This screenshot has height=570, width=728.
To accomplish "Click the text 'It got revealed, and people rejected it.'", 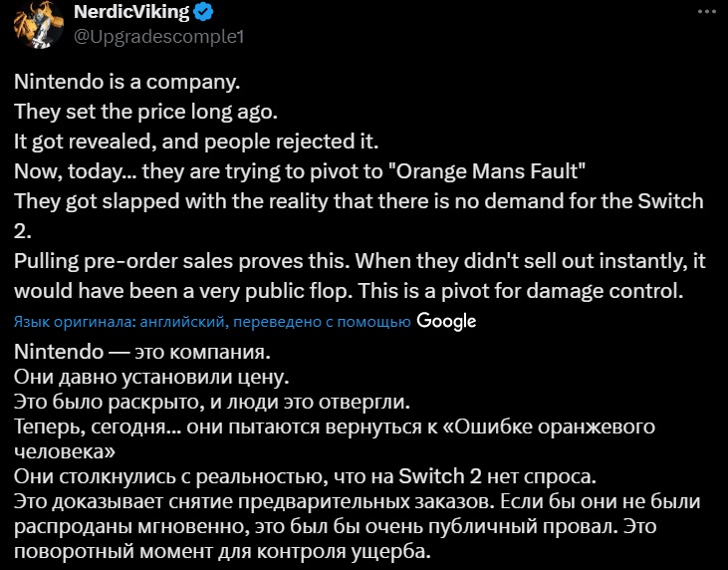I will [196, 142].
